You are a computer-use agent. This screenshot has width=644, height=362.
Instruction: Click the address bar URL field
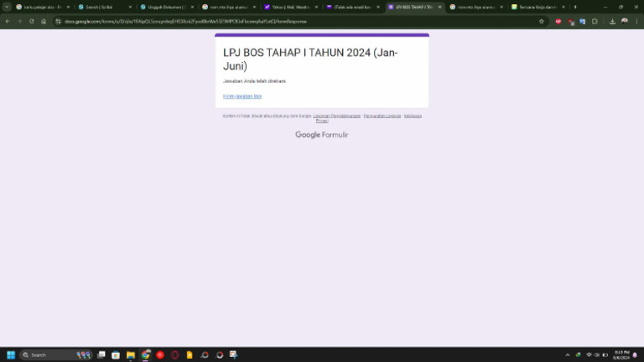tap(300, 21)
